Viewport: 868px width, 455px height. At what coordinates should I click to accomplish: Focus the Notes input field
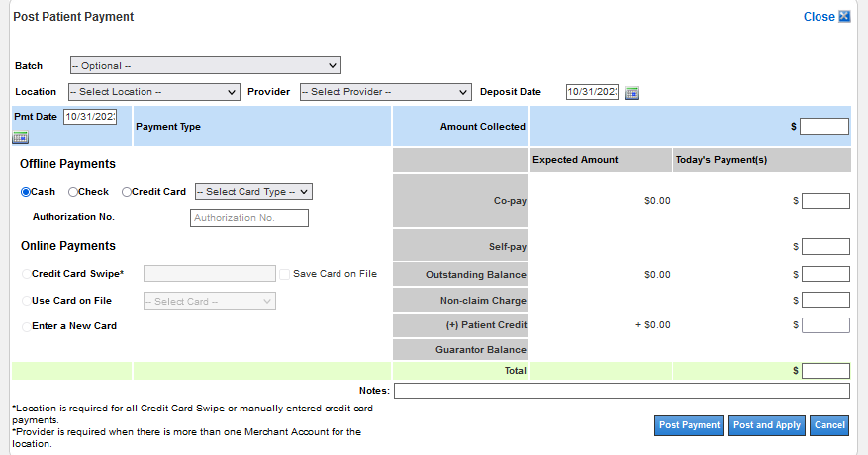pos(622,391)
